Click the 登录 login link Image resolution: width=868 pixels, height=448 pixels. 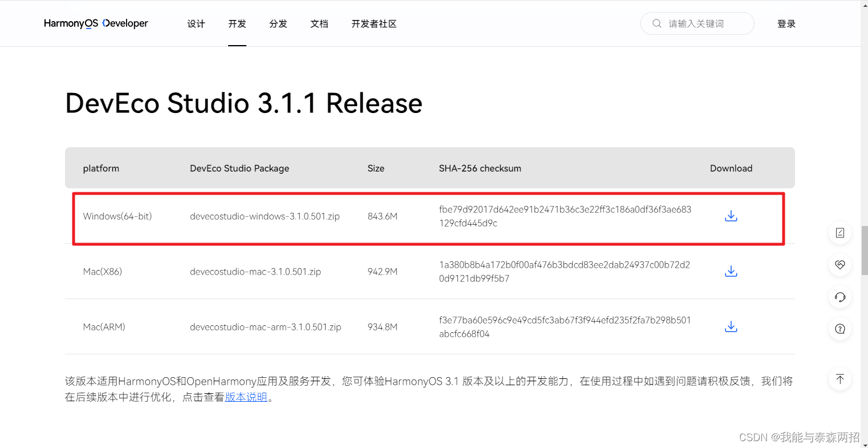(786, 23)
